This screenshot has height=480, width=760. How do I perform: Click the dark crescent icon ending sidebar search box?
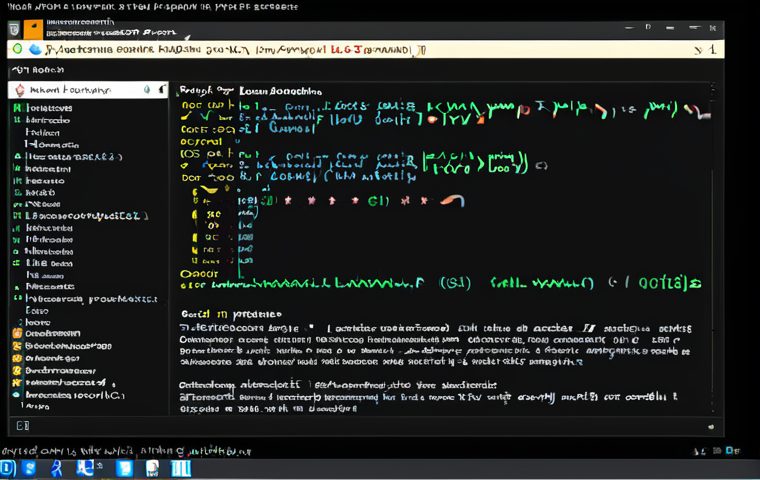(162, 89)
